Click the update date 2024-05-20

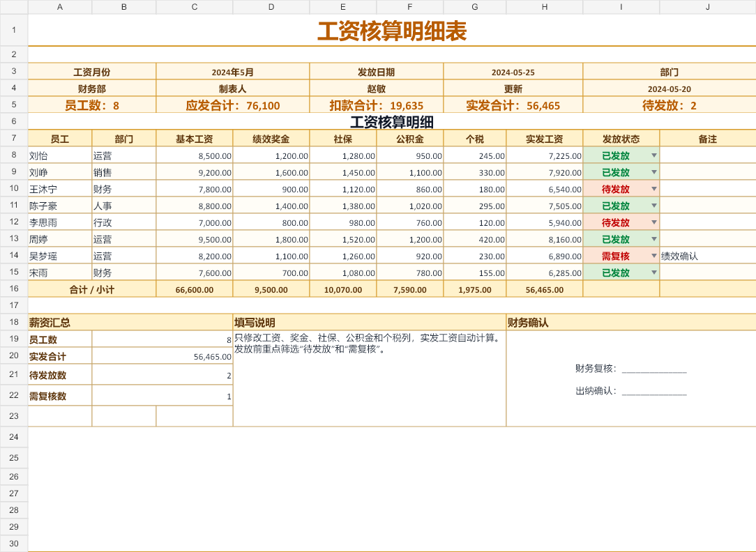point(670,89)
